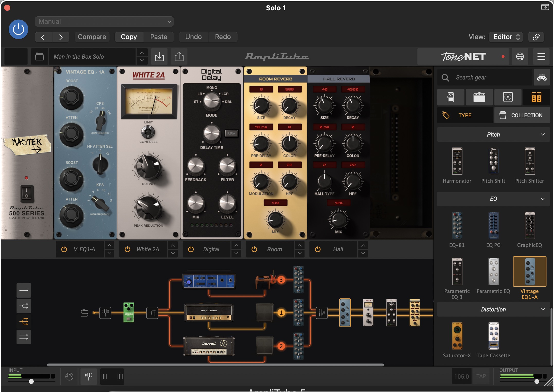The width and height of the screenshot is (554, 392).
Task: Switch to the TYPE tab
Action: 465,115
